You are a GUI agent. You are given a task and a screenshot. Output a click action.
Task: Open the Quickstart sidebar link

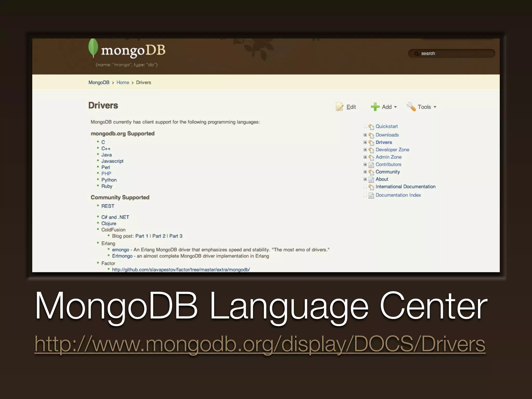(387, 127)
